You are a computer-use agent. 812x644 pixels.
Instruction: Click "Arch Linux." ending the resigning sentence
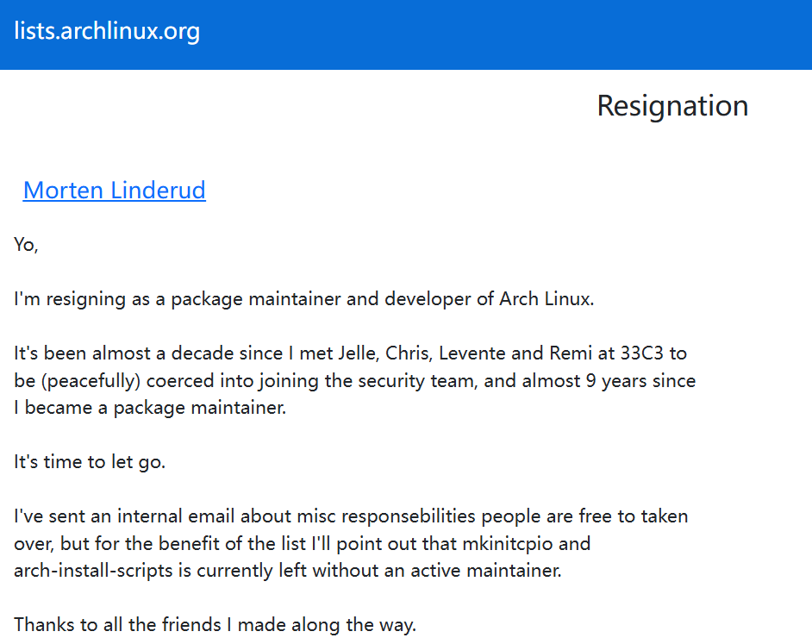click(x=547, y=299)
